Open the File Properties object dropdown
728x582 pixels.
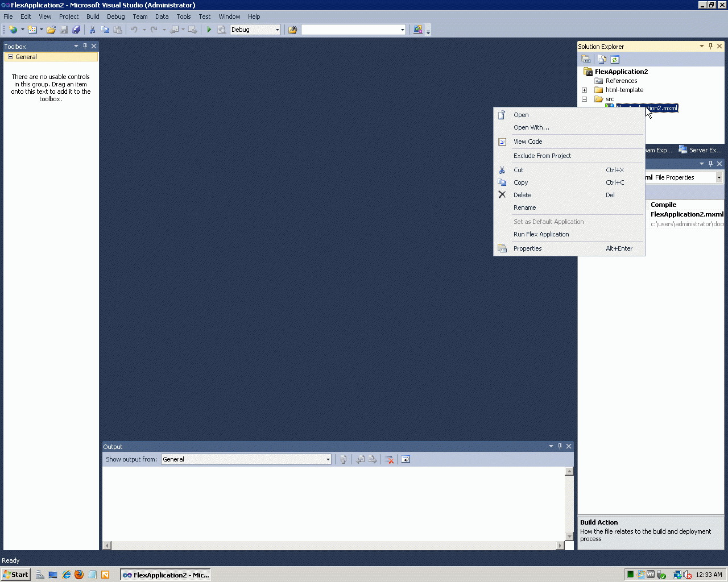[x=719, y=177]
